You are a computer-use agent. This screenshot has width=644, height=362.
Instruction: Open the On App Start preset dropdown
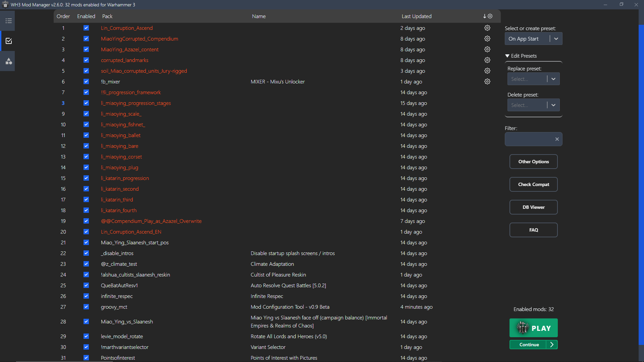pos(533,39)
